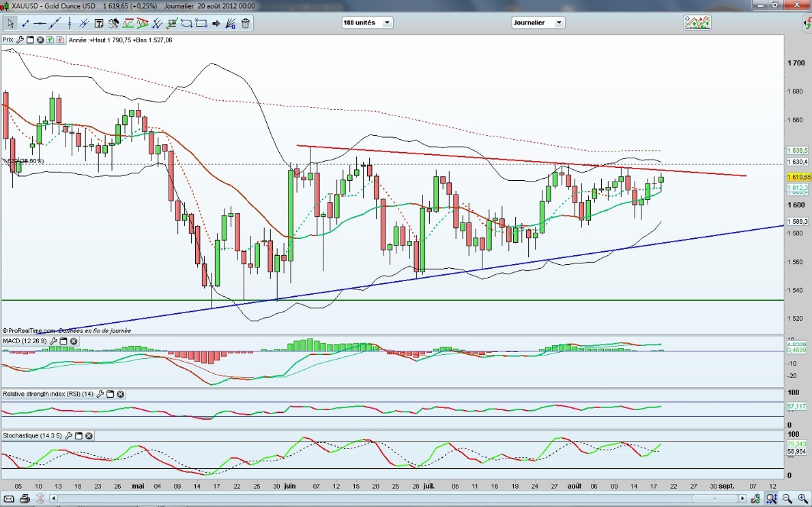This screenshot has width=812, height=507.
Task: Toggle maximize on the Stochastique panel
Action: click(78, 435)
